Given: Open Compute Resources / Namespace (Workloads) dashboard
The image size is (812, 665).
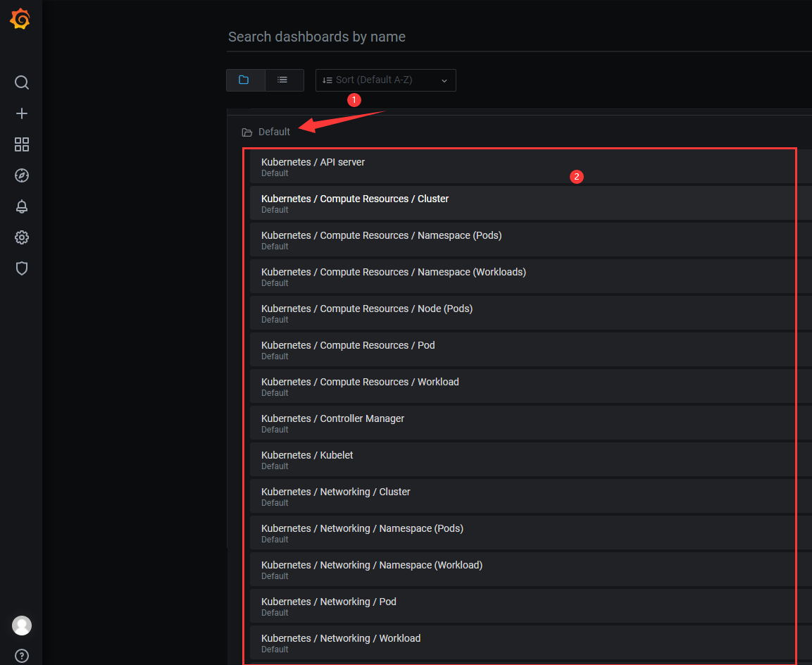Looking at the screenshot, I should pyautogui.click(x=531, y=277).
